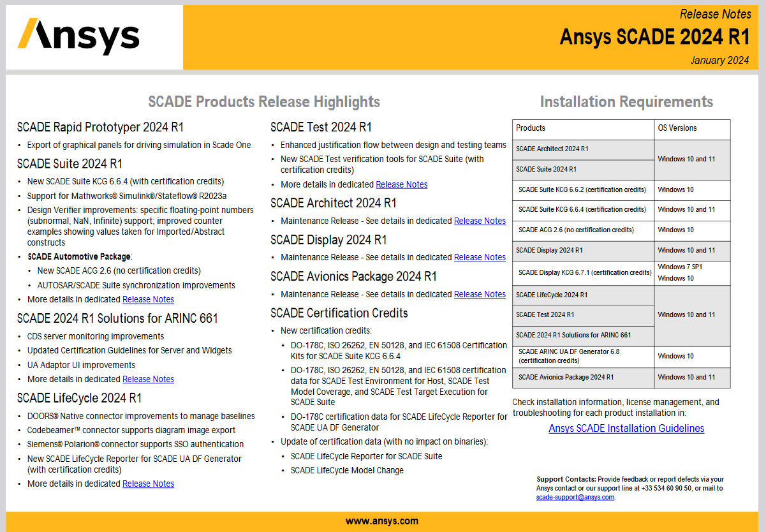Open Release Notes link under SCADE Test section
The width and height of the screenshot is (766, 532).
[402, 184]
